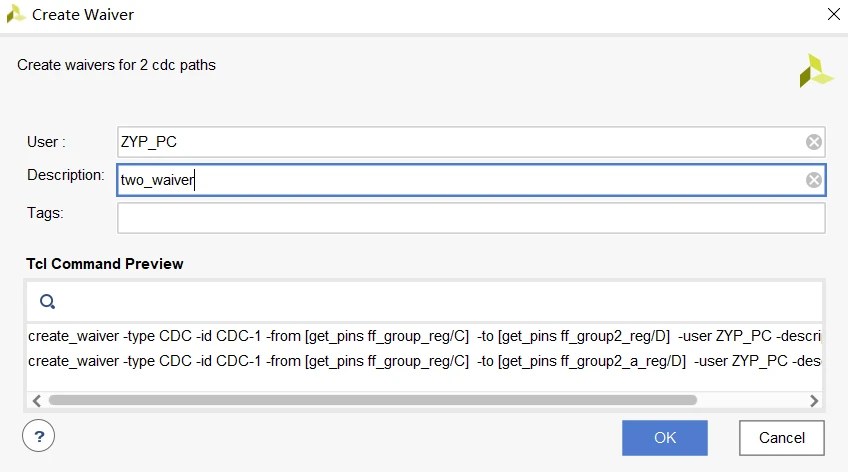The width and height of the screenshot is (848, 472).
Task: Click the Vivado logo in title bar
Action: click(16, 15)
